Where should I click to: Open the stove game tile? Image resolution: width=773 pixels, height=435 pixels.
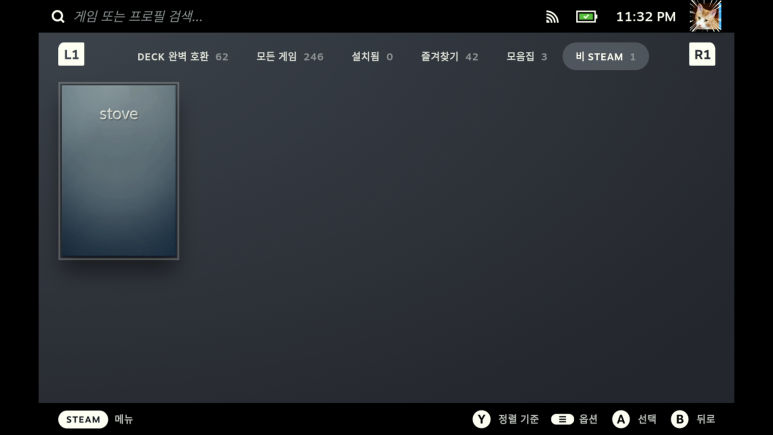119,171
